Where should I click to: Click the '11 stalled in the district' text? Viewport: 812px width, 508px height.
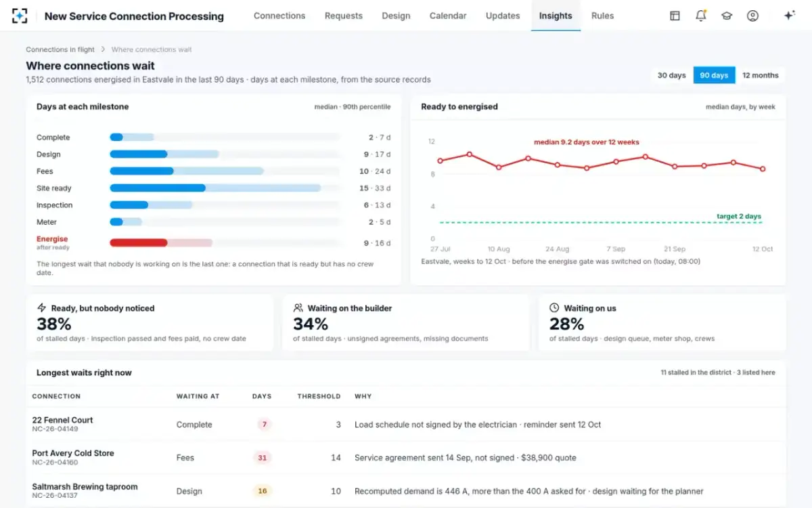tap(696, 373)
